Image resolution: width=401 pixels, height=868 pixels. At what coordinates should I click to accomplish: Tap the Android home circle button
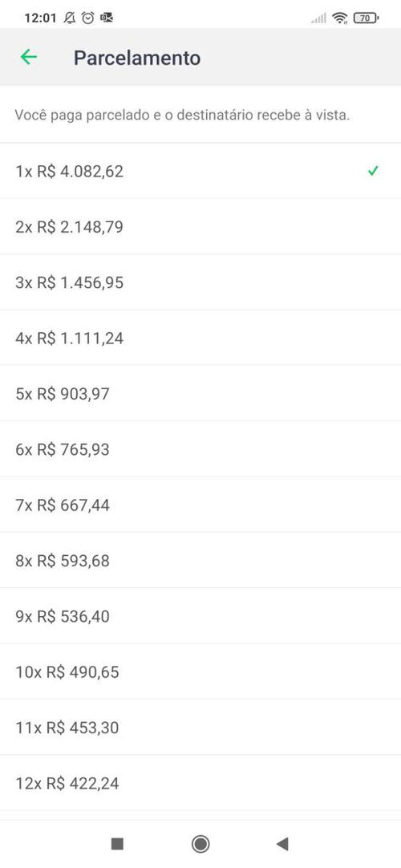200,844
